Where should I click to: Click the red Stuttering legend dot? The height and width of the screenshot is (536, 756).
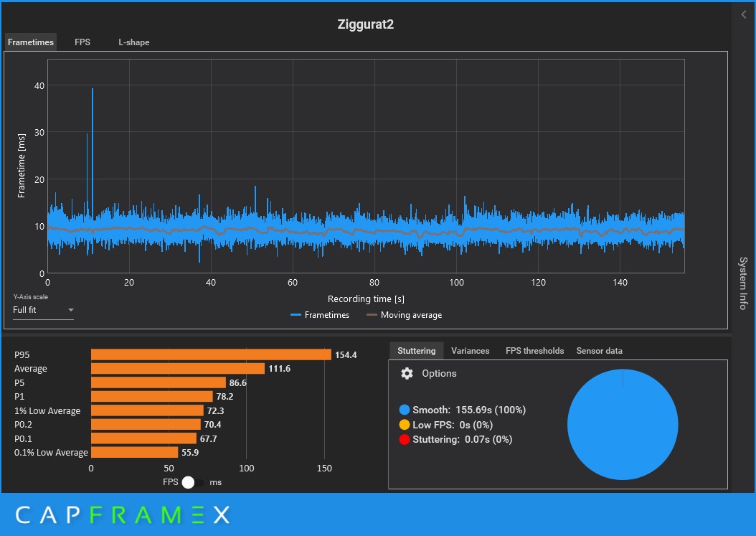405,439
